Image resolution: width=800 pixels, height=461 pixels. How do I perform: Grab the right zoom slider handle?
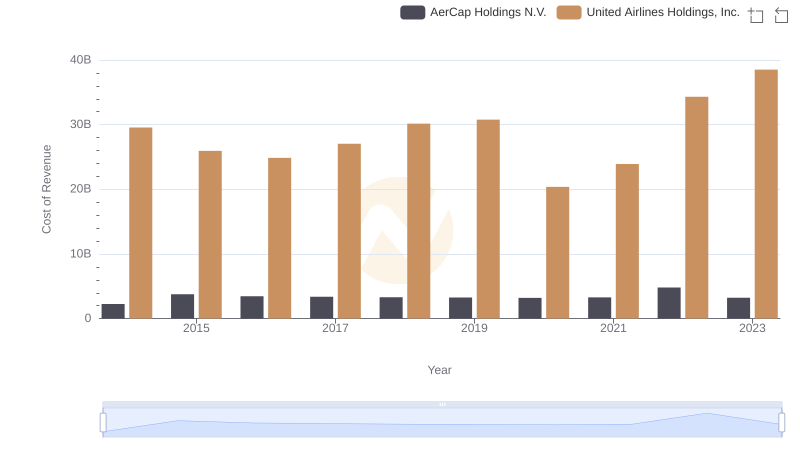[x=781, y=422]
